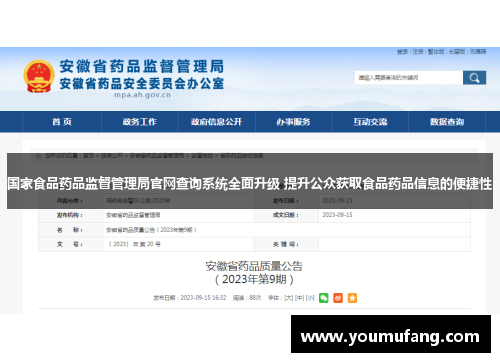Image resolution: width=500 pixels, height=362 pixels.
Task: Set font size to large [大]
Action: coord(289,298)
